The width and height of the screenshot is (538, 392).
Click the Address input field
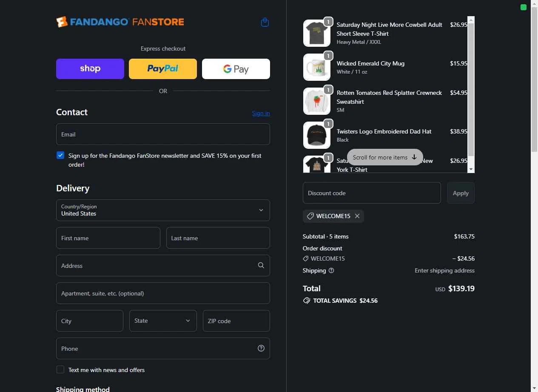(x=163, y=265)
